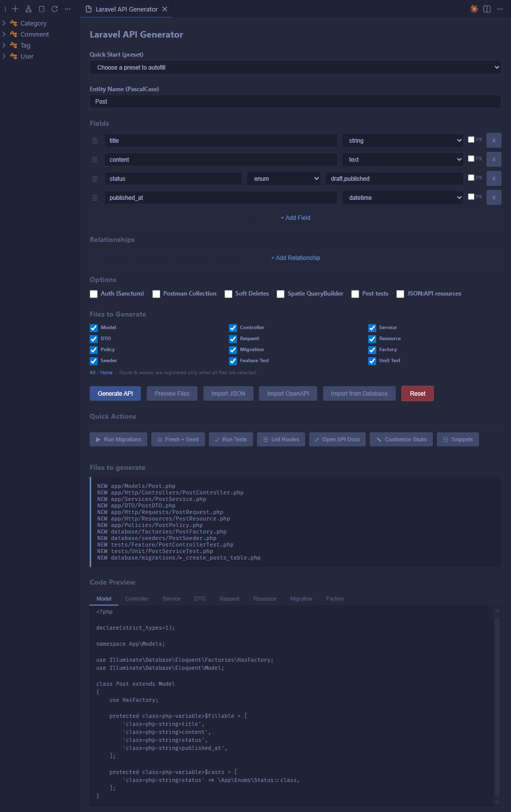Toggle PK checkbox for the published_at field

(471, 197)
